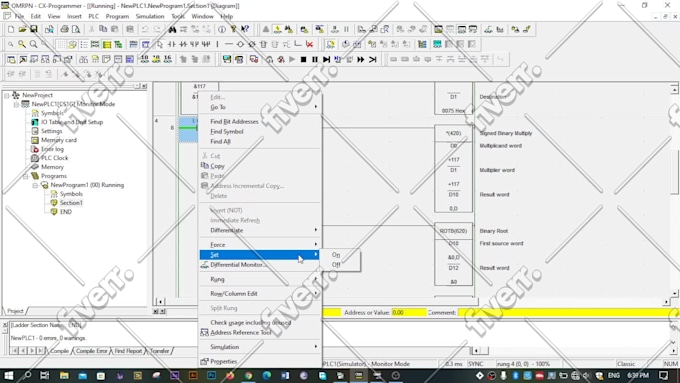Screen dimensions: 680x383
Task: Select the New Contact ladder tool
Action: click(172, 44)
